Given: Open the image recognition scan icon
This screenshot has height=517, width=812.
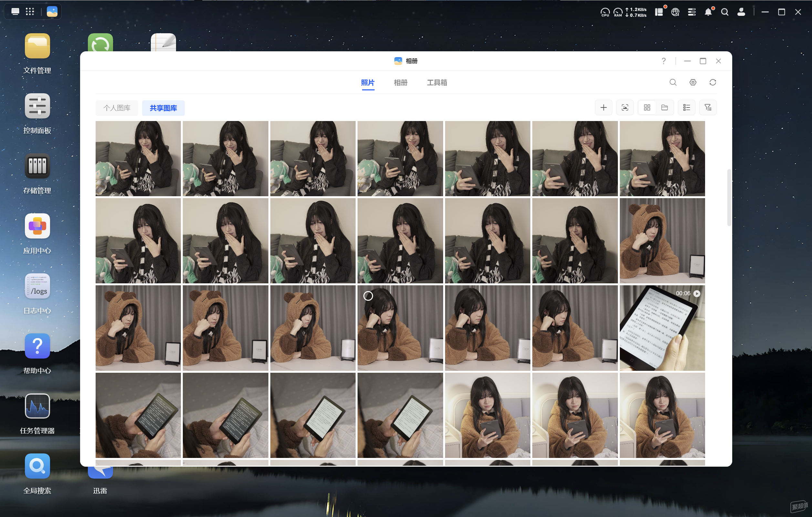Looking at the screenshot, I should tap(625, 107).
